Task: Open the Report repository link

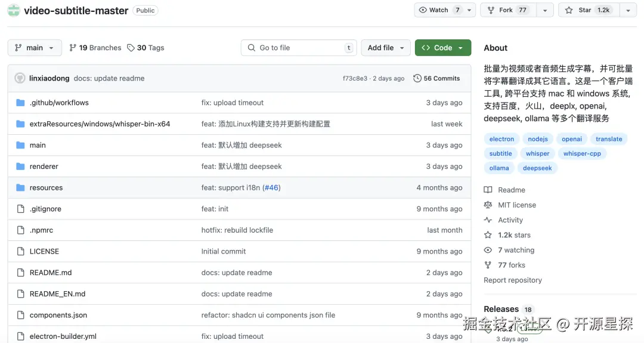Action: (513, 280)
